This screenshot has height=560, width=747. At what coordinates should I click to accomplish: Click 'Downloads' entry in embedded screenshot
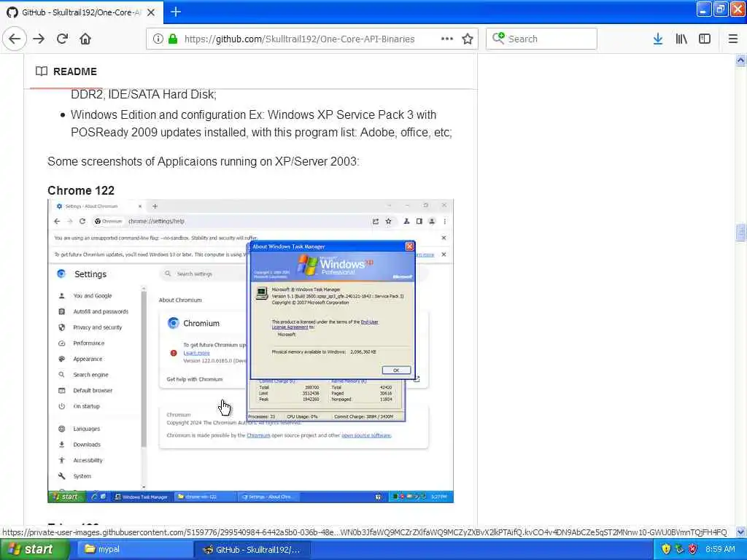(87, 444)
